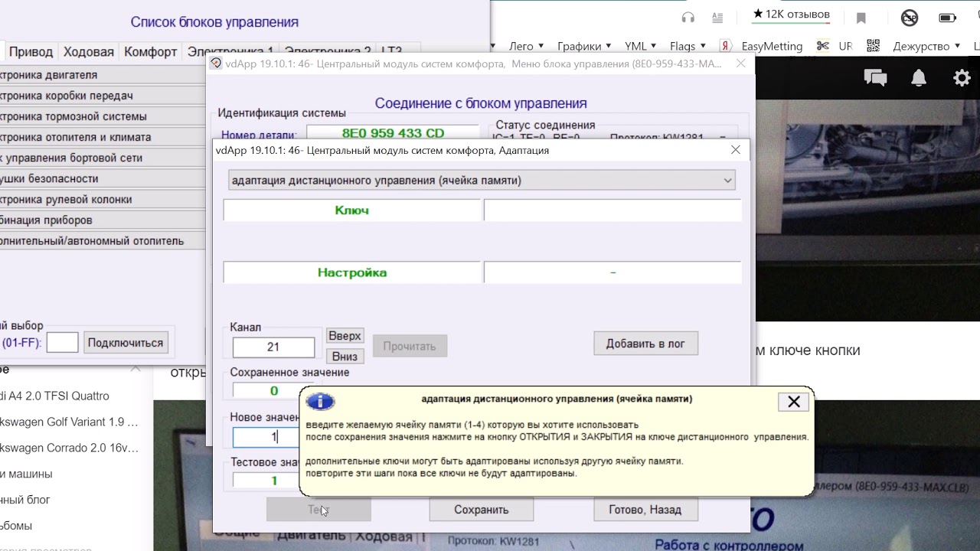Switch to the Комфорт tab
The image size is (980, 551).
[x=151, y=51]
